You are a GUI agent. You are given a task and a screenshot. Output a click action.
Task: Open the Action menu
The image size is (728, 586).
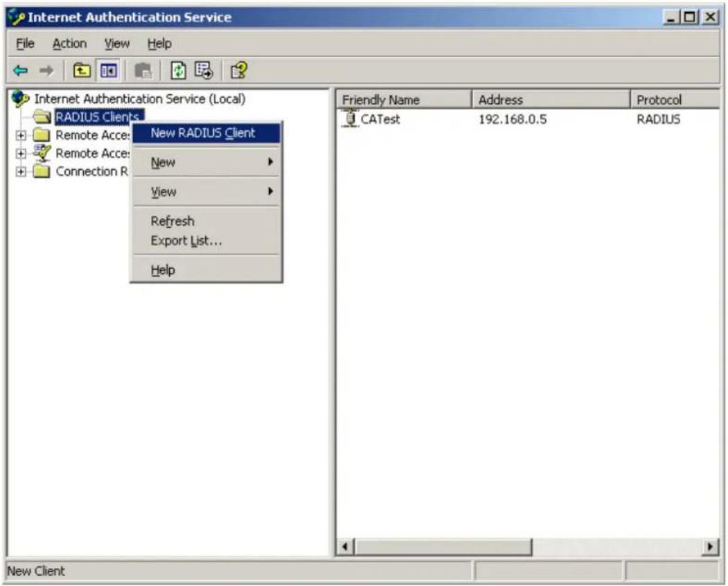[x=70, y=44]
